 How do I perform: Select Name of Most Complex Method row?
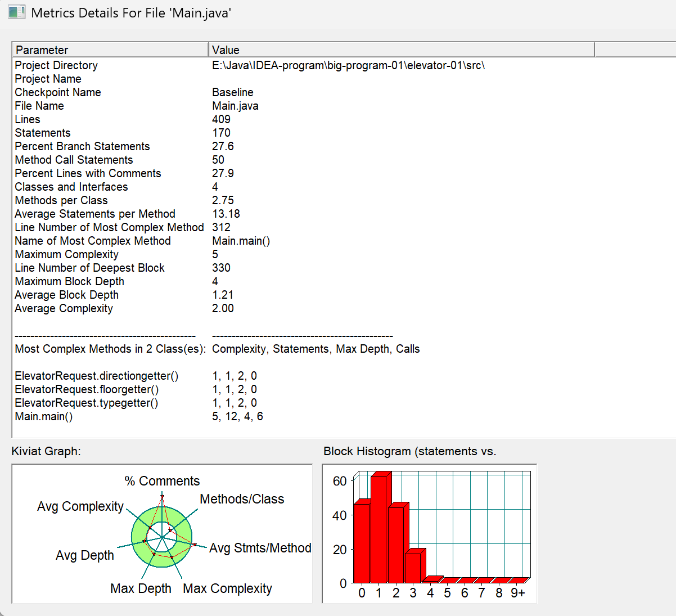point(93,241)
